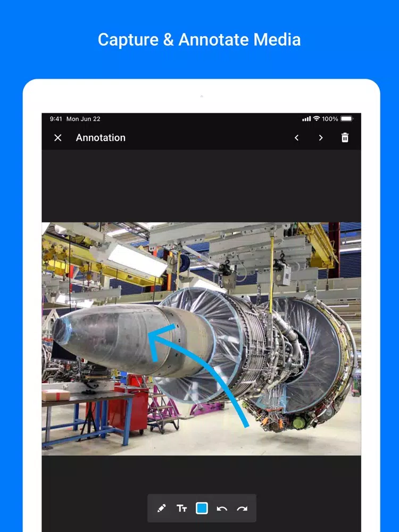The image size is (399, 532).
Task: Tap the Annotation title text
Action: [x=101, y=138]
